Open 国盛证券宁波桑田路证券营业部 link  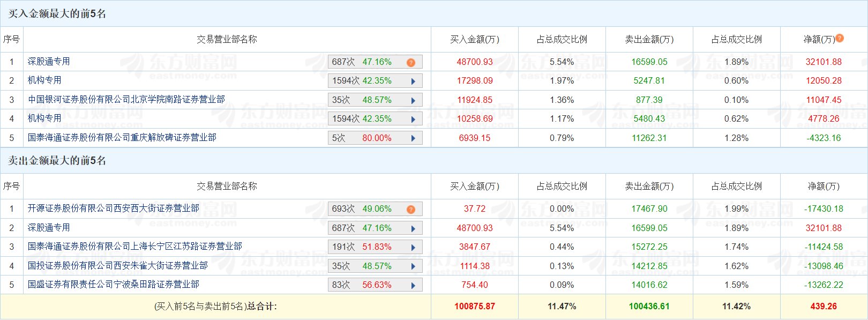tap(114, 285)
